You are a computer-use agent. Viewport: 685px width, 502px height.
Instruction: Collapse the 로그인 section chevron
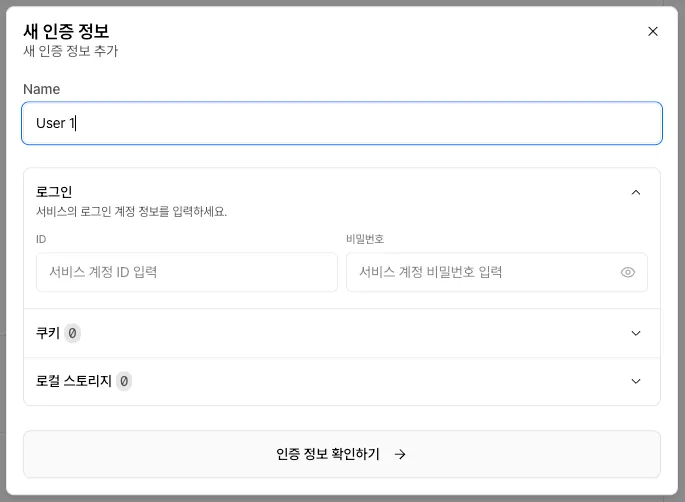pos(636,192)
